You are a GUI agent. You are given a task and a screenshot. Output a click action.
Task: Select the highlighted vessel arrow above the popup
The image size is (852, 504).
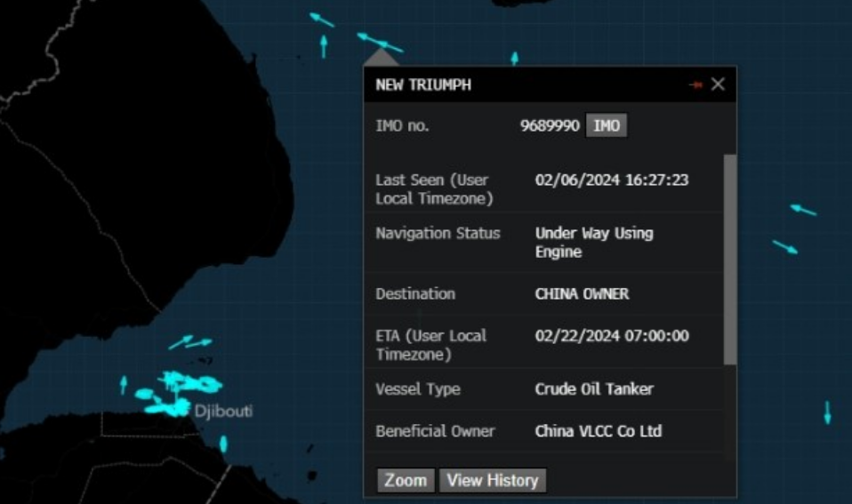pos(380,42)
